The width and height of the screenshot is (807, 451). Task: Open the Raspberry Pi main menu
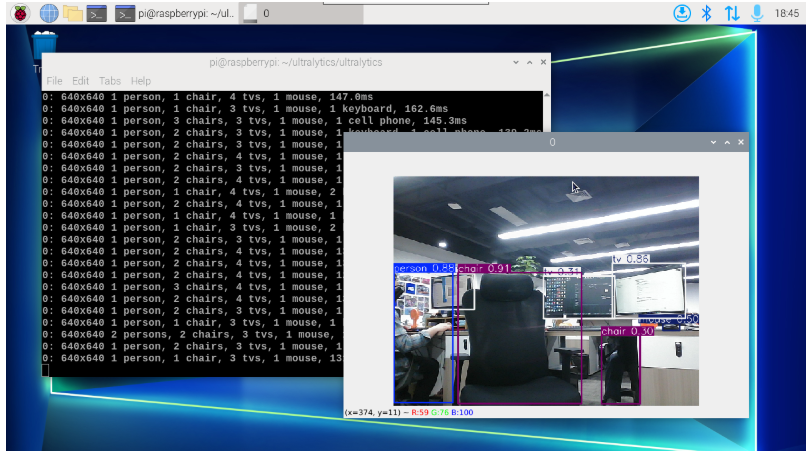tap(21, 13)
